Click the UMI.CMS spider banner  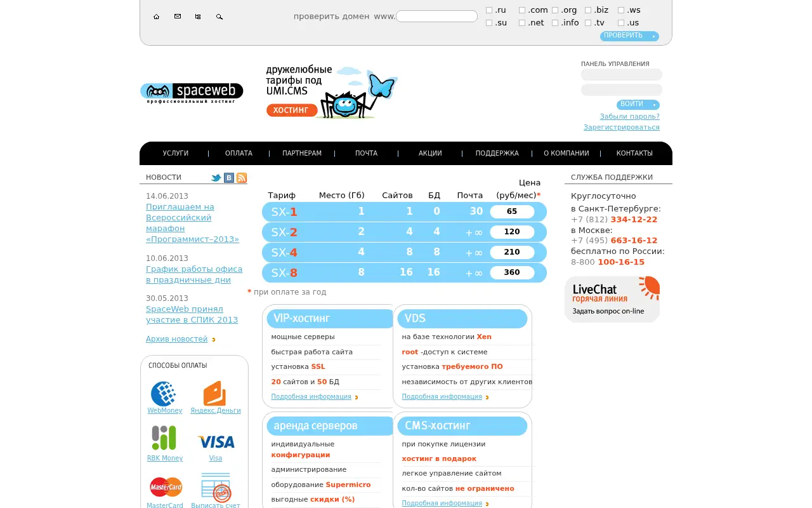pos(332,91)
